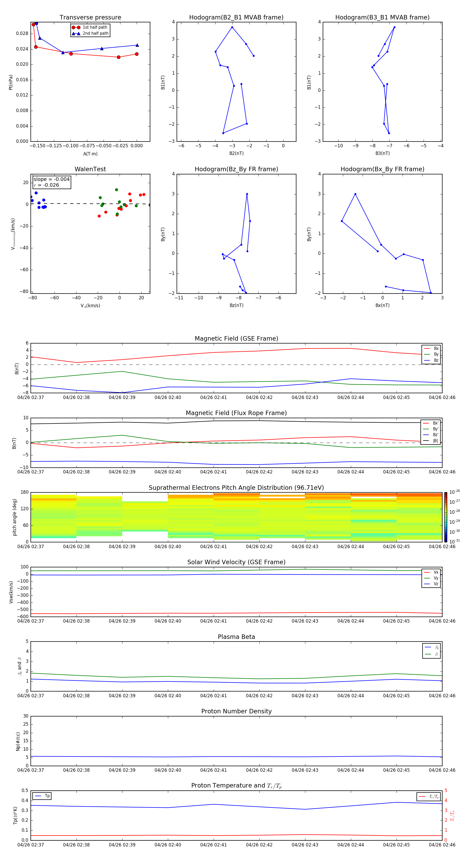Click the 'Bx(nT)' x-axis label
The image size is (473, 868).
382,305
